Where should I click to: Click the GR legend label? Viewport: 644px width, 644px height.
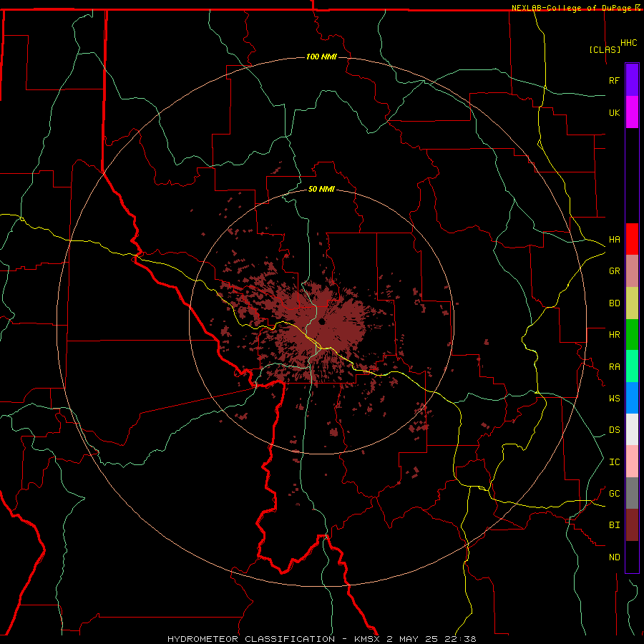point(614,270)
